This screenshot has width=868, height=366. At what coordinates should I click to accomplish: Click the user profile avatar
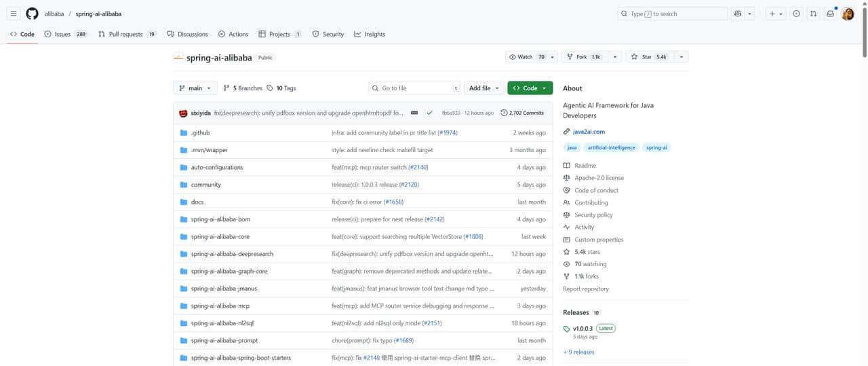click(848, 14)
